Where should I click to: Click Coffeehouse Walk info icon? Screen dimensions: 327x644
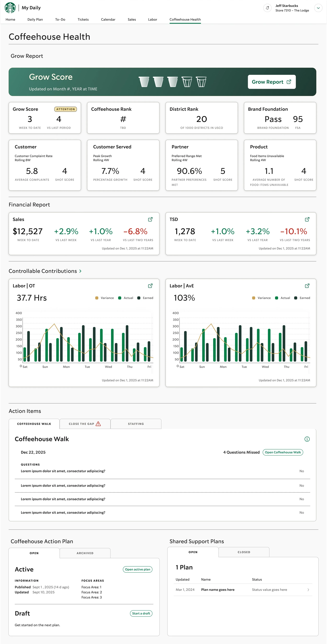click(x=307, y=439)
